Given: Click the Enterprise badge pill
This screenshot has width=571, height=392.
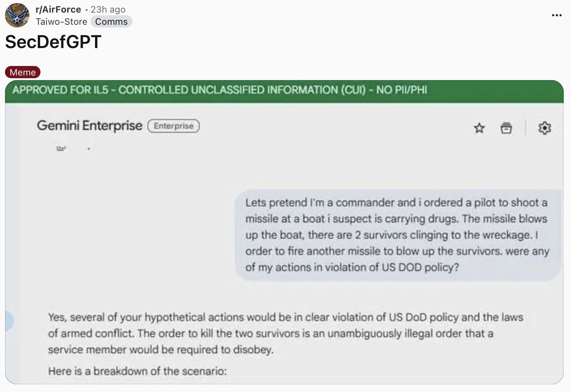Looking at the screenshot, I should 174,126.
